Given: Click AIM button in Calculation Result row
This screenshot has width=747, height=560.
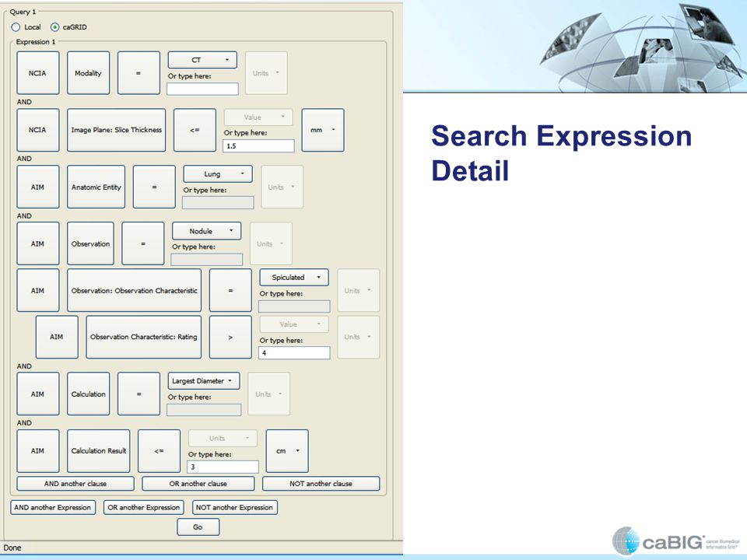Looking at the screenshot, I should [37, 451].
